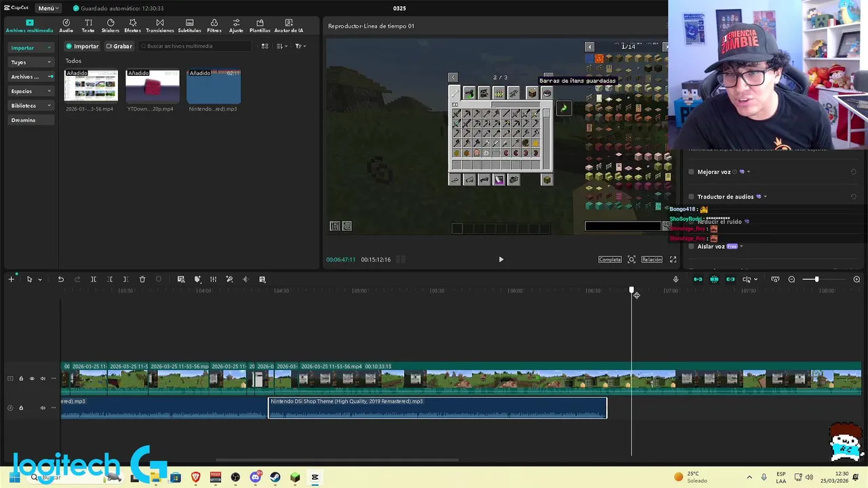Select the Nintendo DSi Shop Theme audio clip
The height and width of the screenshot is (488, 868).
click(x=437, y=407)
